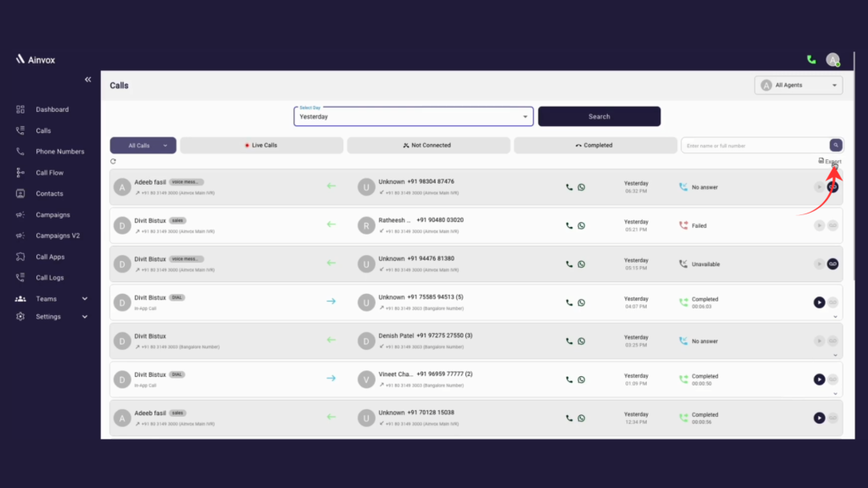Collapse the left sidebar with the double chevron
Image resolution: width=868 pixels, height=488 pixels.
[87, 79]
